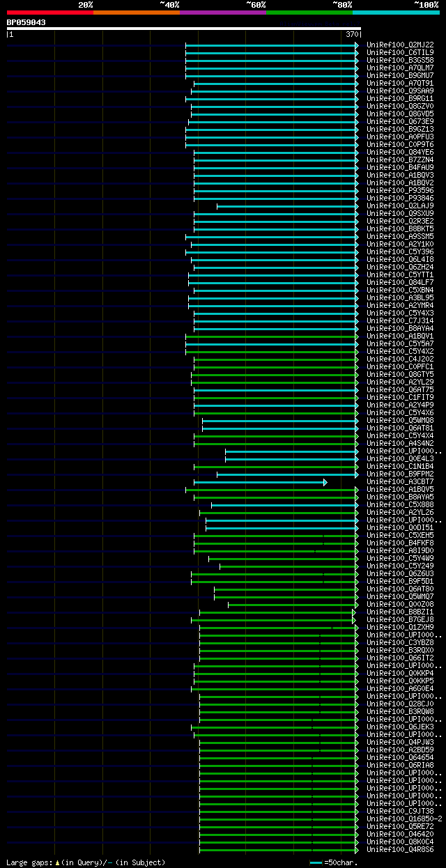Click the UniRef100_A8I9D0 hit label
The height and width of the screenshot is (868, 446).
[x=400, y=550]
